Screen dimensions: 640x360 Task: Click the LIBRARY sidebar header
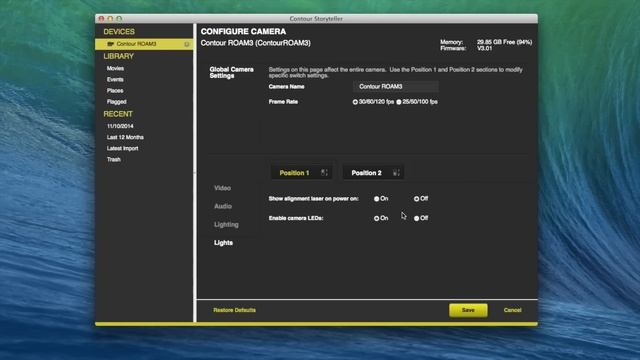pyautogui.click(x=118, y=56)
